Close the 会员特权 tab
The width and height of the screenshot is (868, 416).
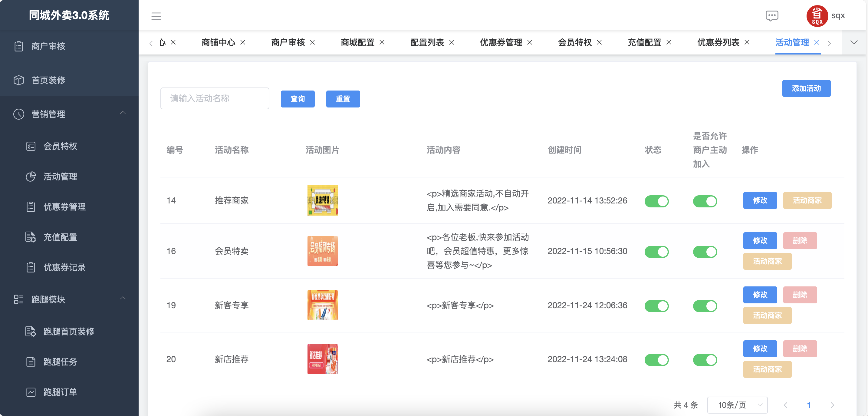click(x=599, y=42)
